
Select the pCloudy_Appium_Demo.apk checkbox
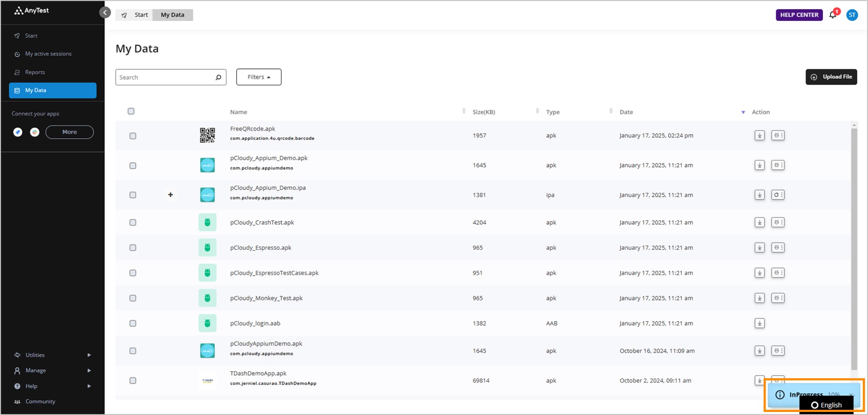coord(133,166)
